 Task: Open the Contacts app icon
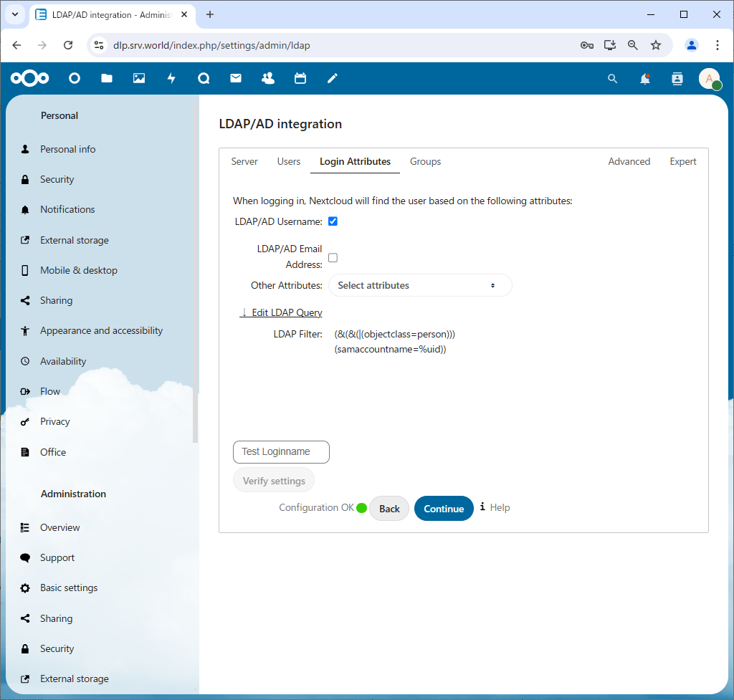pos(268,78)
